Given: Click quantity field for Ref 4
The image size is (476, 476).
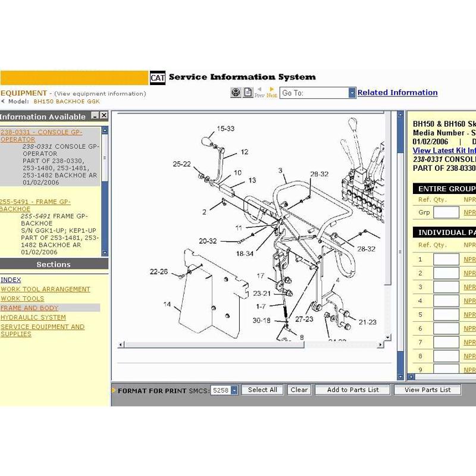Looking at the screenshot, I should tap(446, 301).
